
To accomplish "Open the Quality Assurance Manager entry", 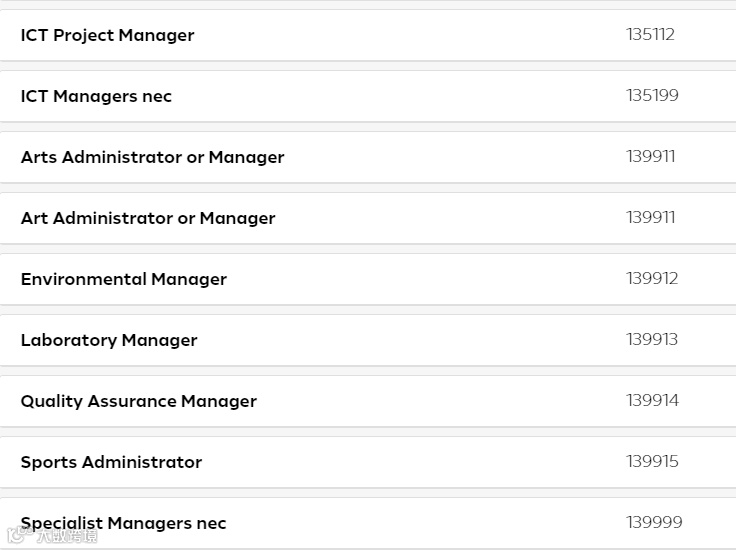I will point(139,401).
